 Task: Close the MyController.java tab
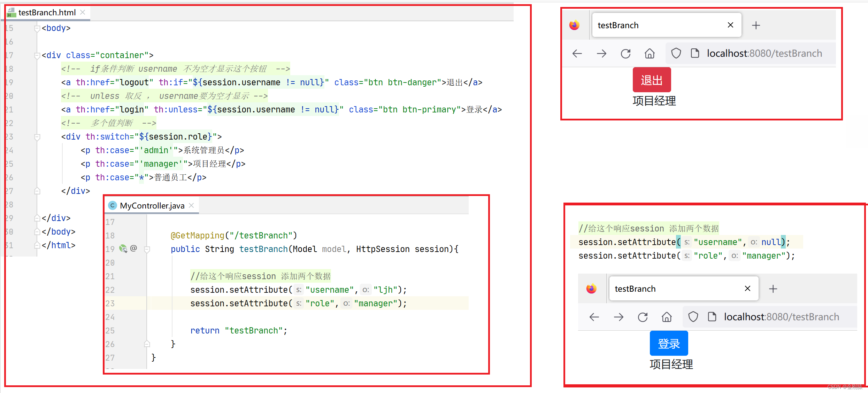click(x=191, y=205)
